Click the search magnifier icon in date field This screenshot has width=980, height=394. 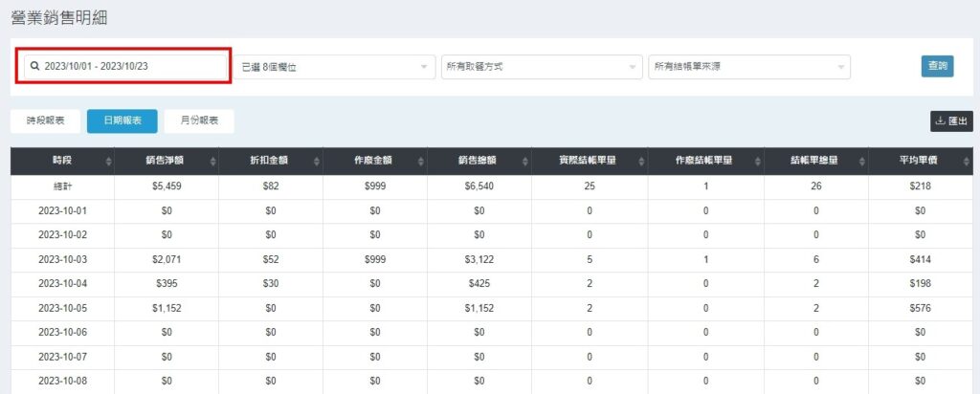click(x=35, y=67)
